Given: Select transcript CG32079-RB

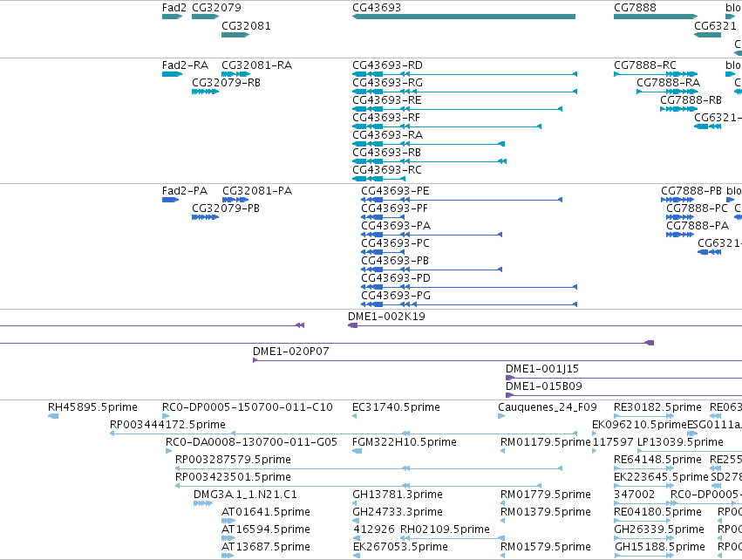Looking at the screenshot, I should pos(205,92).
